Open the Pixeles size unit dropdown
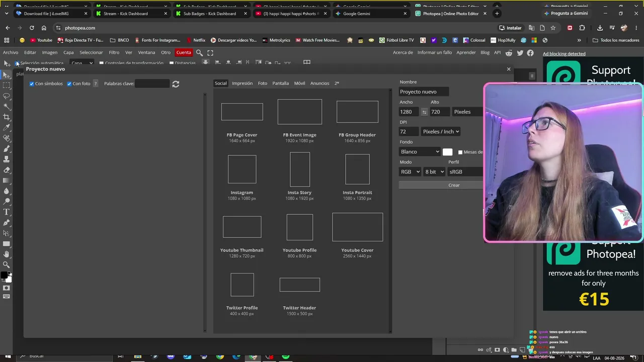The height and width of the screenshot is (362, 644). click(x=467, y=112)
